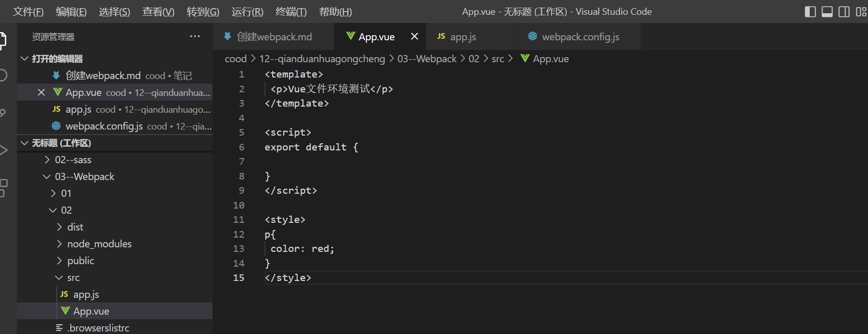This screenshot has width=868, height=334.
Task: Click the markdown icon beside 创建webpack.md in open editors
Action: (x=57, y=75)
